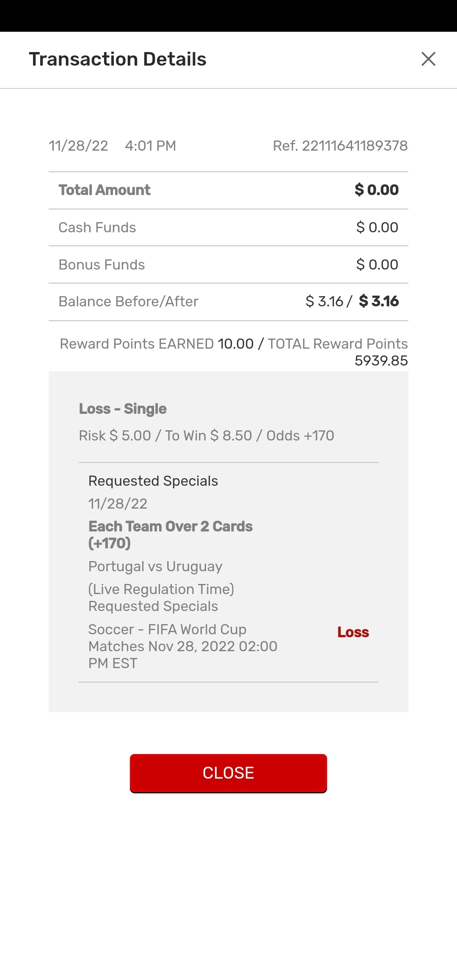
Task: Tap the Soccer - FIFA World Cup line
Action: point(167,630)
